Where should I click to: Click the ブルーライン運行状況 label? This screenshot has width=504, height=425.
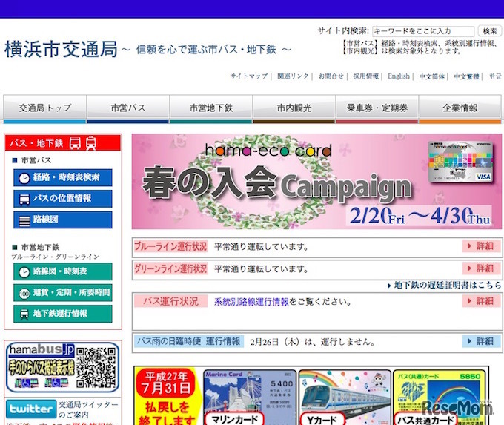point(170,247)
